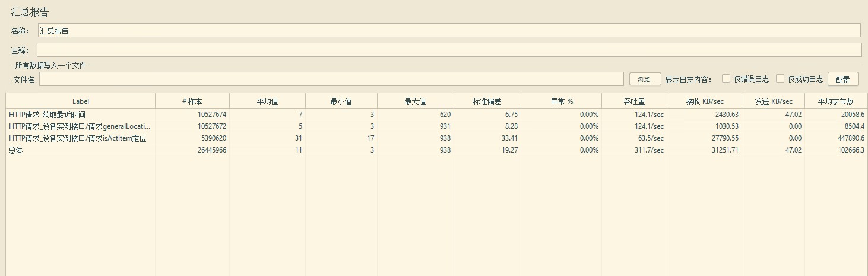Click total sample count 26445966
Image resolution: width=868 pixels, height=276 pixels.
(x=211, y=150)
